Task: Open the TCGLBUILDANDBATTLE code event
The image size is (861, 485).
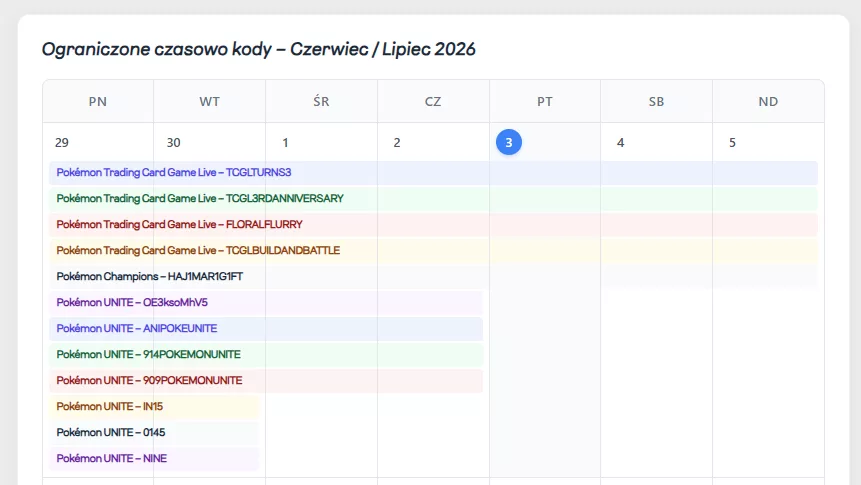Action: click(433, 250)
